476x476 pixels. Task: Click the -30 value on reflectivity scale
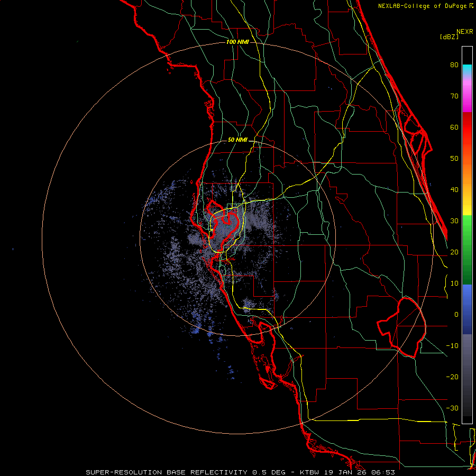tap(452, 408)
